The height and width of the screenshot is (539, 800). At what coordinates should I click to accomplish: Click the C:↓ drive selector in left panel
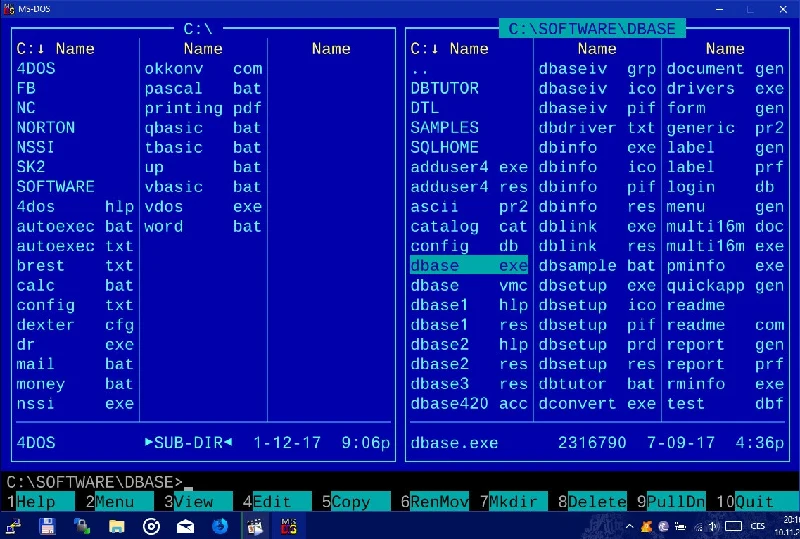click(x=31, y=49)
